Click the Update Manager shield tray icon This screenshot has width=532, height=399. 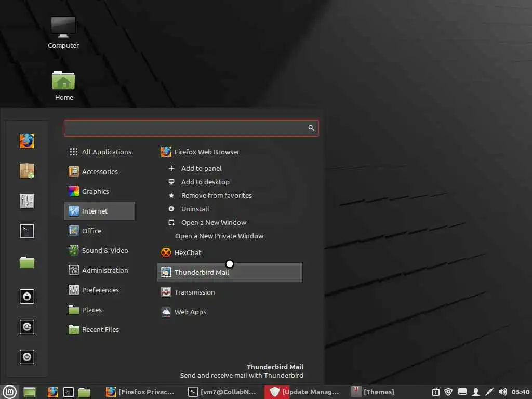point(448,392)
